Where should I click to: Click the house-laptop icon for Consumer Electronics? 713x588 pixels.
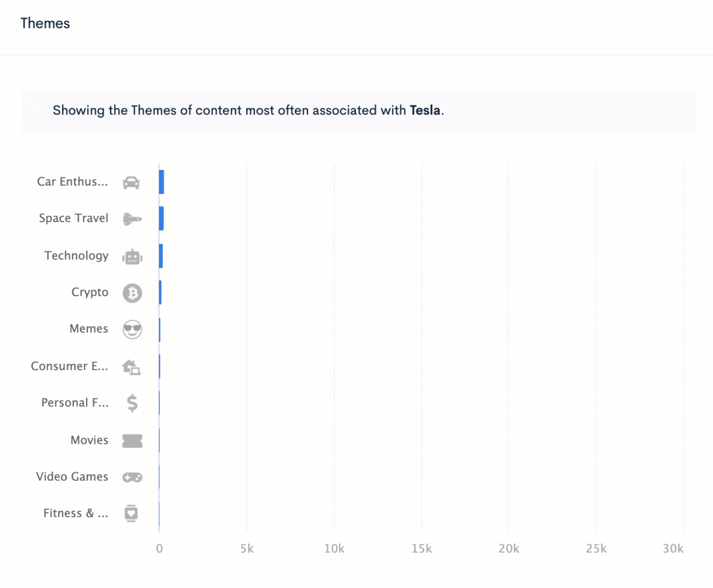[x=132, y=367]
